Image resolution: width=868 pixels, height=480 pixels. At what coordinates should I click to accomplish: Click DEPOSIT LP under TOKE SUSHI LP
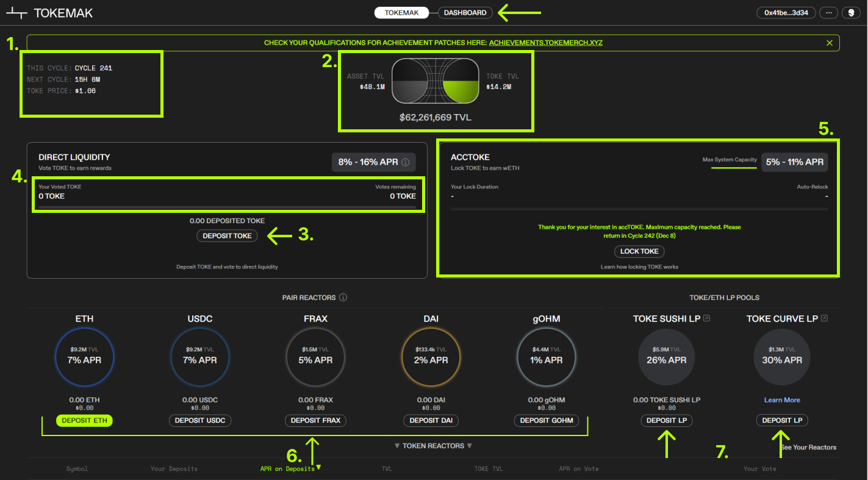coord(667,420)
